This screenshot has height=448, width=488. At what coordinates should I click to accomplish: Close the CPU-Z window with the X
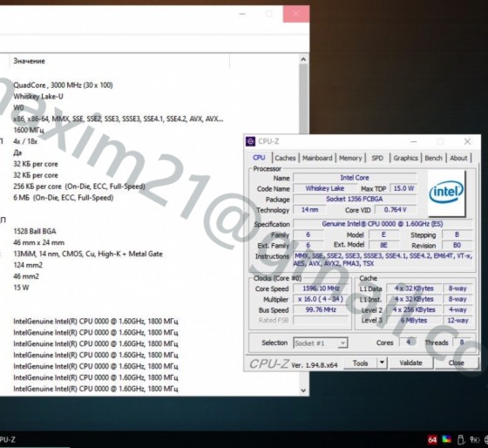(x=467, y=142)
